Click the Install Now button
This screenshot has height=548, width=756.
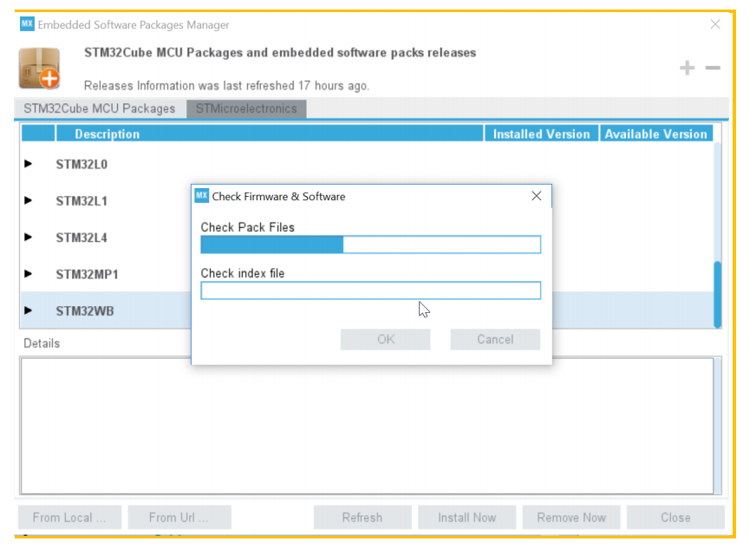(x=466, y=518)
